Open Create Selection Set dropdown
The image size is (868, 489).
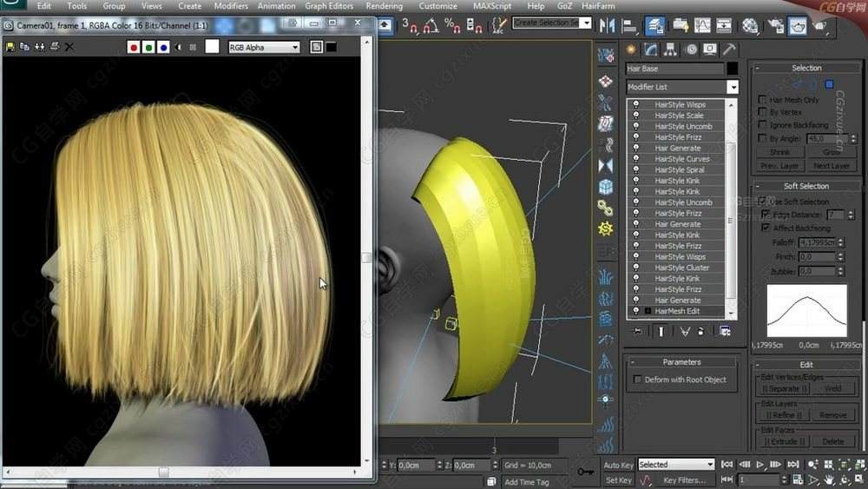586,23
